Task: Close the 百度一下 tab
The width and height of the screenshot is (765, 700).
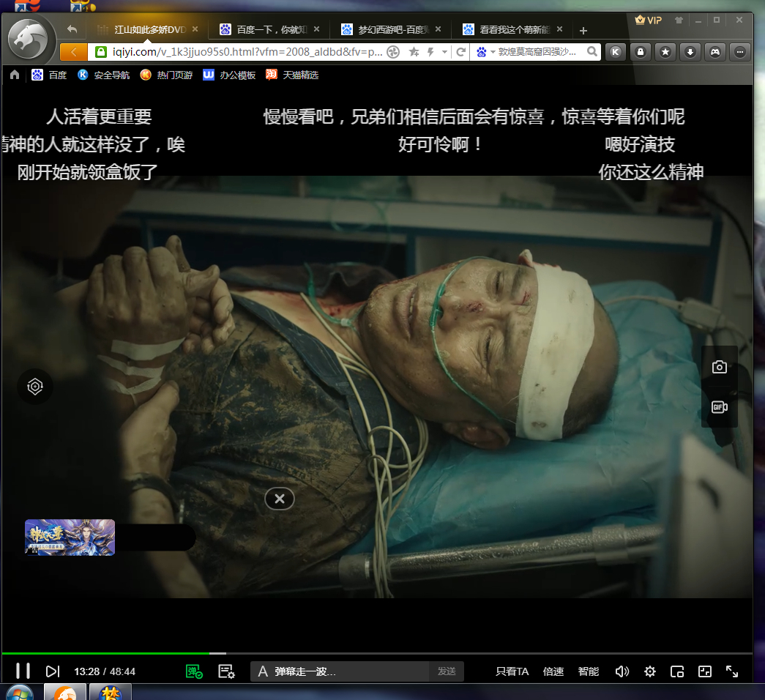Action: pos(317,29)
